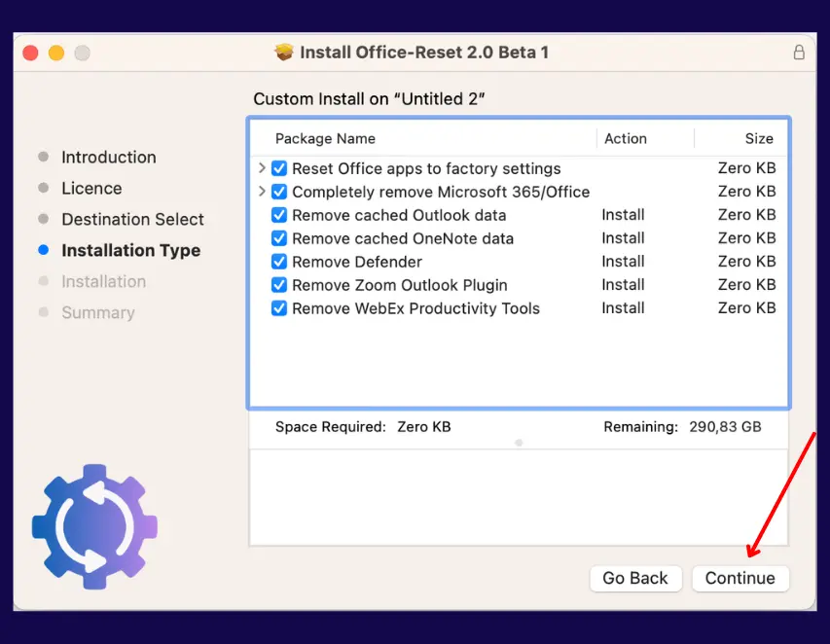Image resolution: width=830 pixels, height=644 pixels.
Task: Uncheck Remove WebEx Productivity Tools
Action: [x=279, y=308]
